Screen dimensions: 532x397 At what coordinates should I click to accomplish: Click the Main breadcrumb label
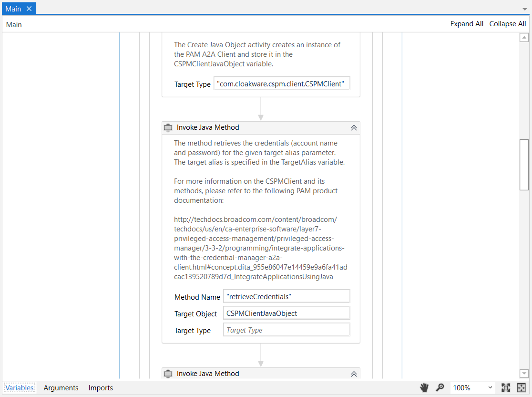[x=13, y=24]
